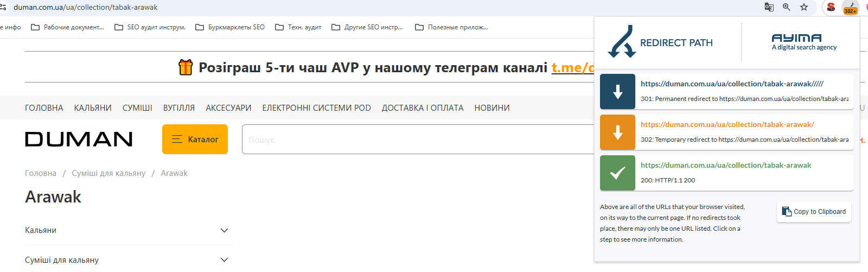
Task: Open the ВУГІЛЛЯ menu item
Action: (x=179, y=108)
